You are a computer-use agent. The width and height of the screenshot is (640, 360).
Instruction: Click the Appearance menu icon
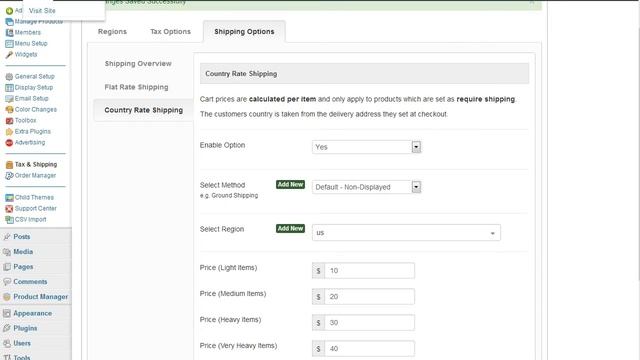(7, 313)
